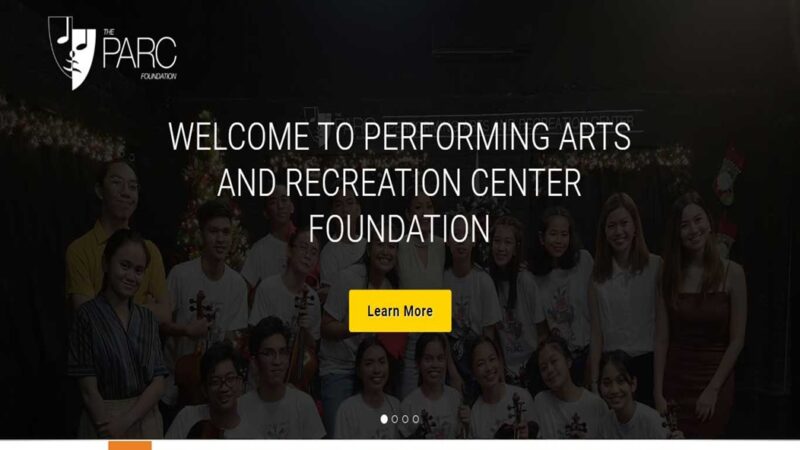Switch to the third carousel slide dot
The height and width of the screenshot is (450, 800).
(405, 419)
